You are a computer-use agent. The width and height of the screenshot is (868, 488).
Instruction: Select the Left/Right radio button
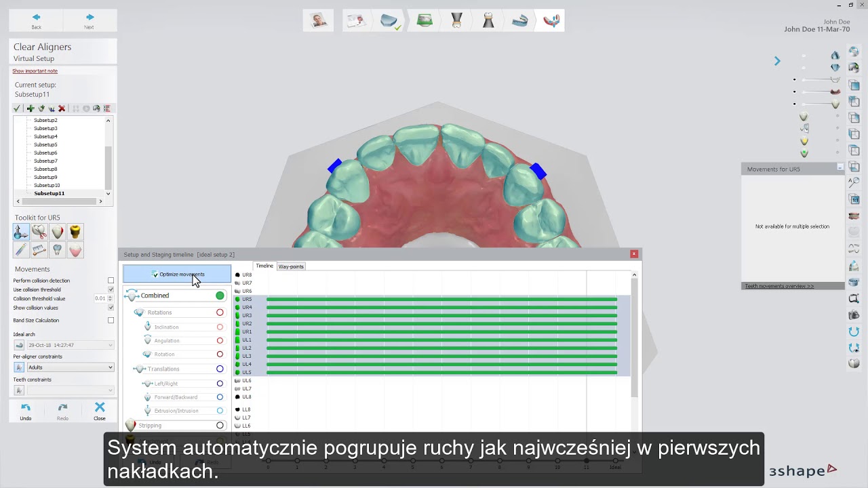220,384
